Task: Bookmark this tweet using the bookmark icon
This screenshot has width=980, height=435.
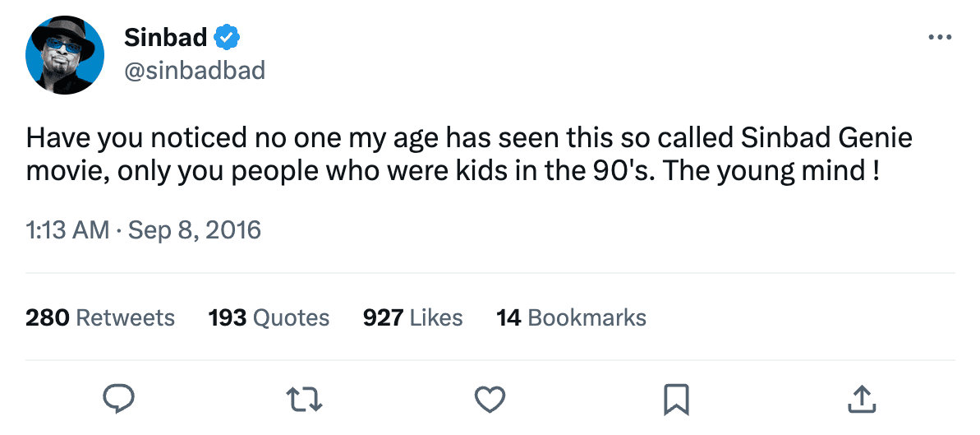Action: tap(675, 400)
